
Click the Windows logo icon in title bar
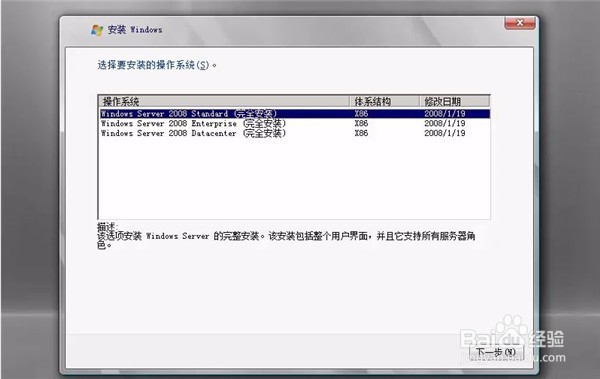pos(97,30)
